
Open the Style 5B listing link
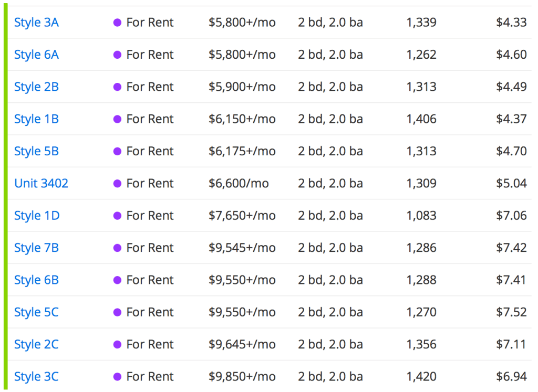36,151
